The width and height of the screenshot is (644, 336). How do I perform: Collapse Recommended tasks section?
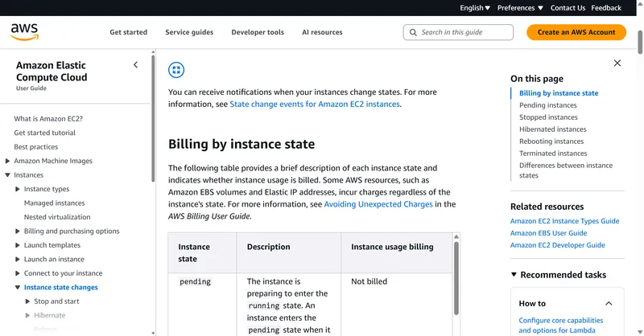pos(514,274)
